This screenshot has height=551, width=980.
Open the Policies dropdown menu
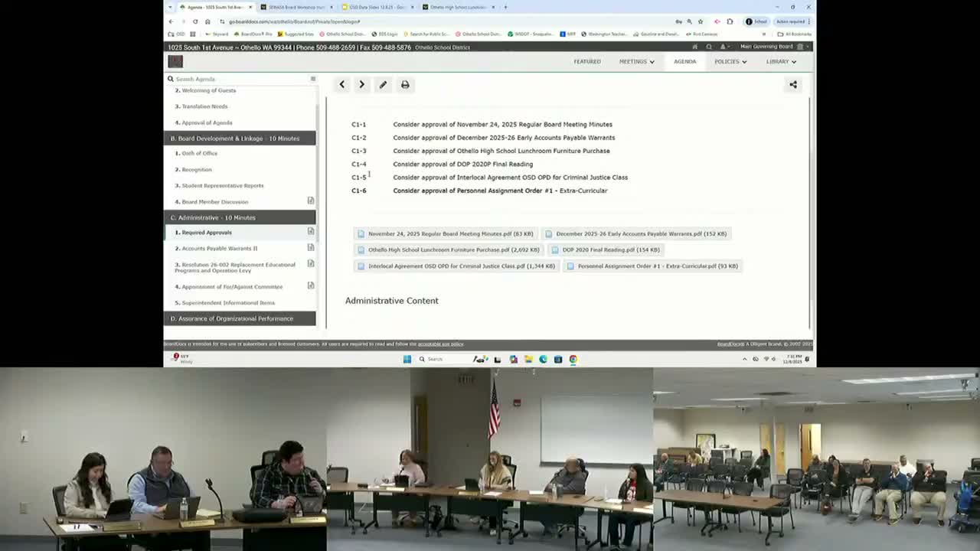[729, 61]
